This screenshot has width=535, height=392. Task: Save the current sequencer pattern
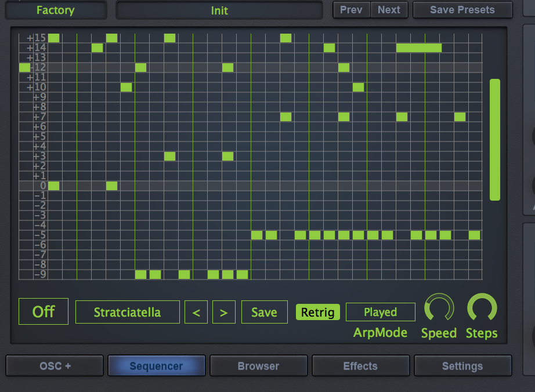[x=265, y=312]
